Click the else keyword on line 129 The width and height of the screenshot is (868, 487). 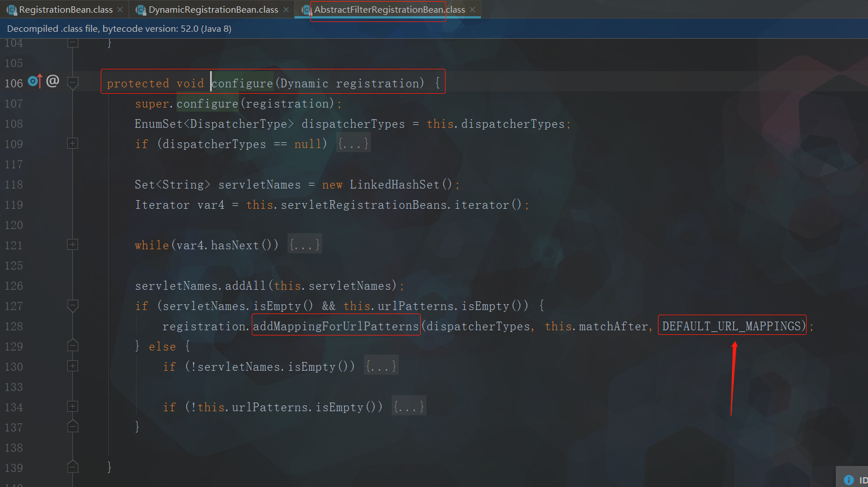tap(162, 346)
